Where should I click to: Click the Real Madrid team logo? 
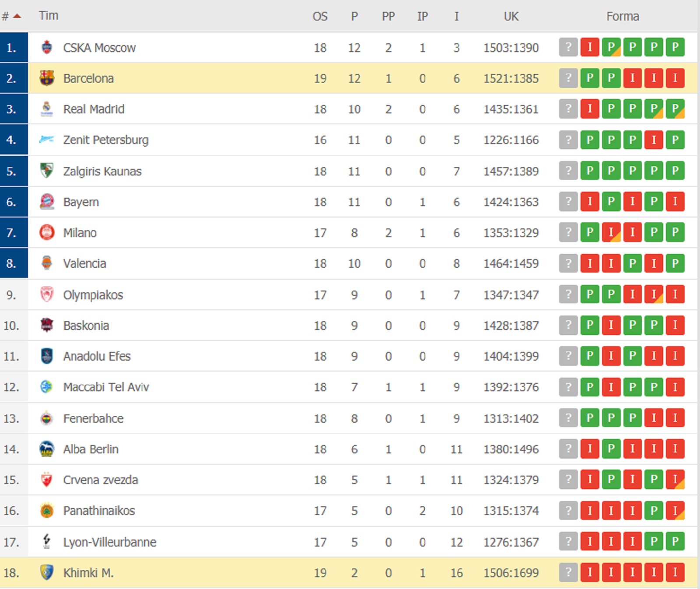(47, 109)
